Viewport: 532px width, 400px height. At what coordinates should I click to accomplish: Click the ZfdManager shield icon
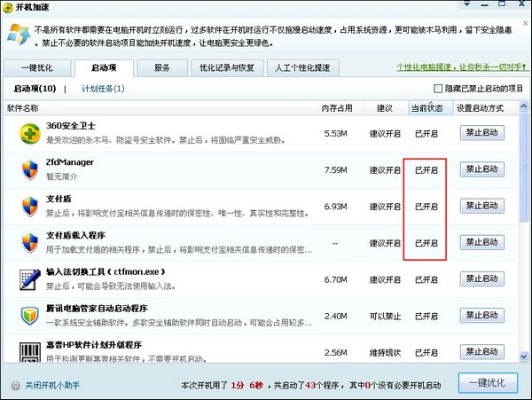click(x=31, y=170)
